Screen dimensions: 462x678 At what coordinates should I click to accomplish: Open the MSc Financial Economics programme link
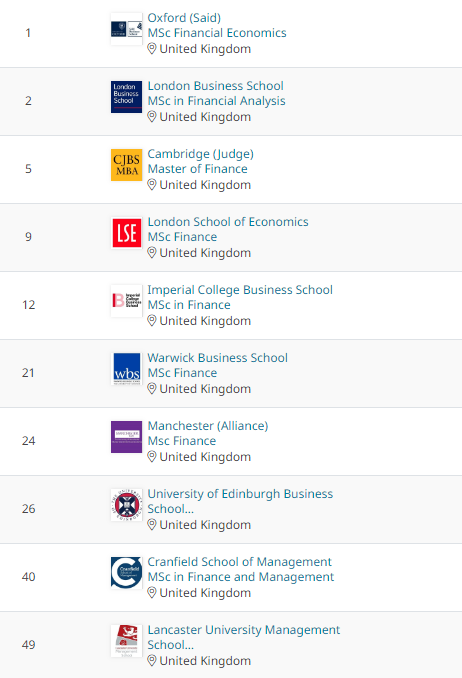click(217, 33)
